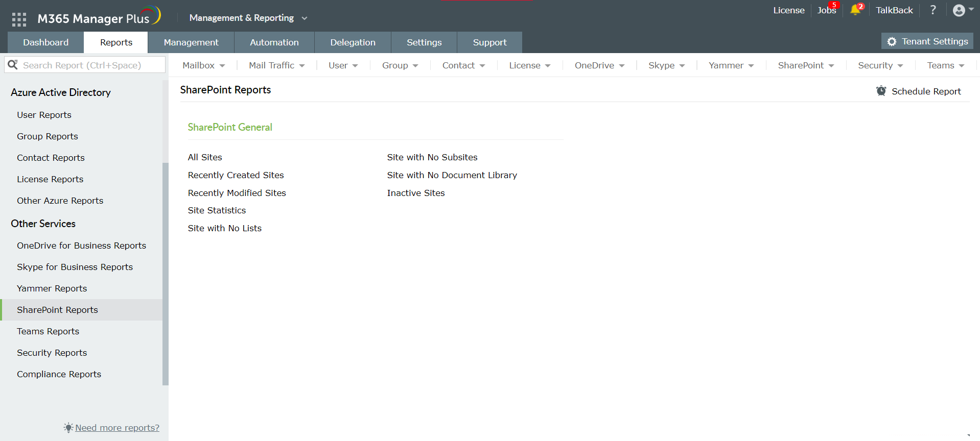This screenshot has width=980, height=441.
Task: Open the Automation tab
Action: coord(274,42)
